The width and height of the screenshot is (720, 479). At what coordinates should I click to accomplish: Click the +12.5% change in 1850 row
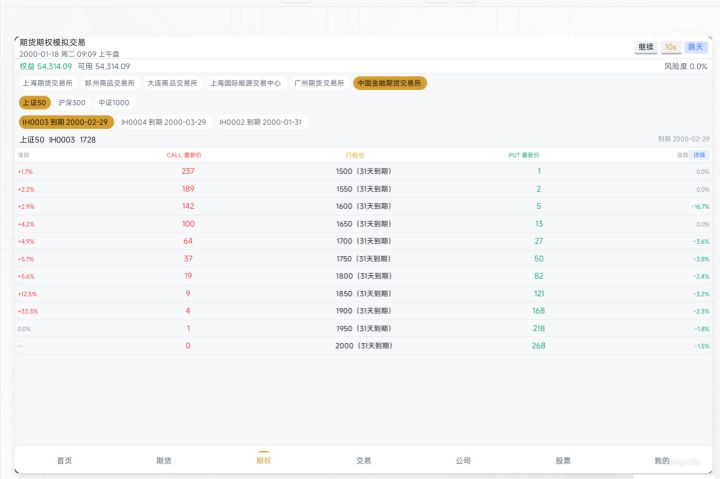28,294
